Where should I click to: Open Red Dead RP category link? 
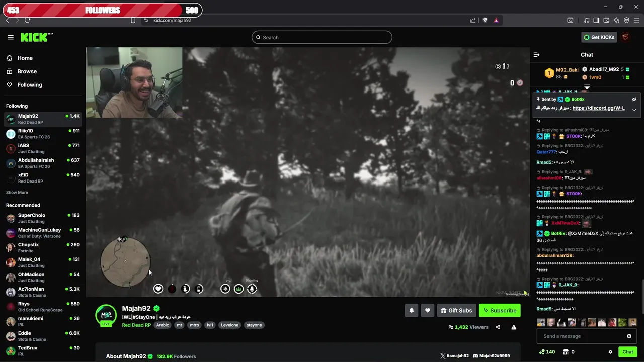136,325
